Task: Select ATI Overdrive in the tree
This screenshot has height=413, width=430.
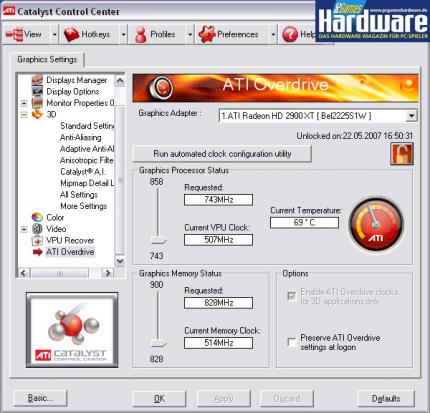Action: pos(70,252)
